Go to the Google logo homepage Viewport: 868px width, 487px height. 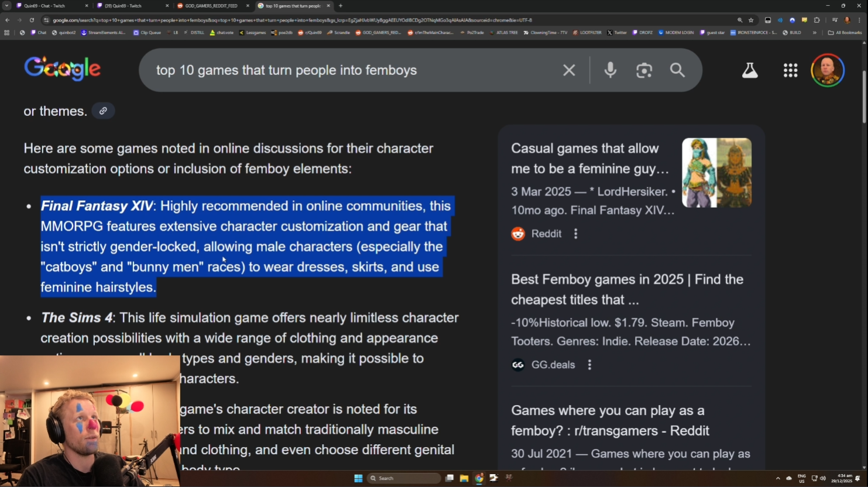tap(63, 68)
